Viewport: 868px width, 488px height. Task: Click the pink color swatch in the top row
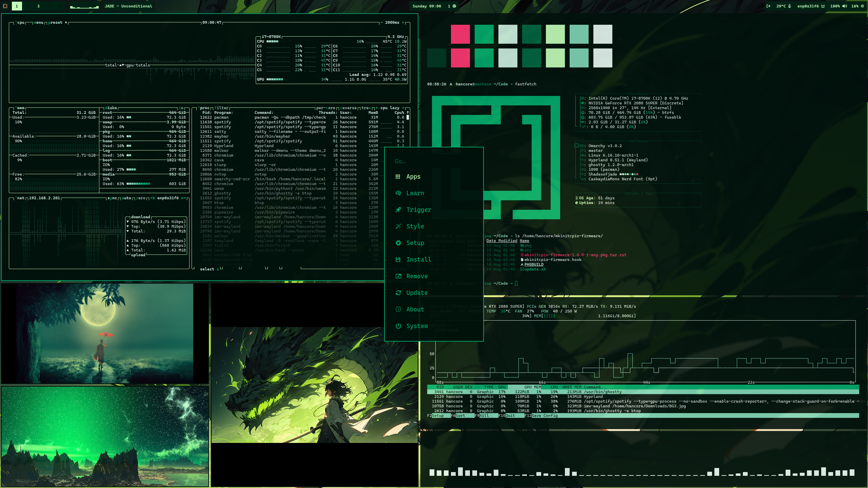point(460,34)
